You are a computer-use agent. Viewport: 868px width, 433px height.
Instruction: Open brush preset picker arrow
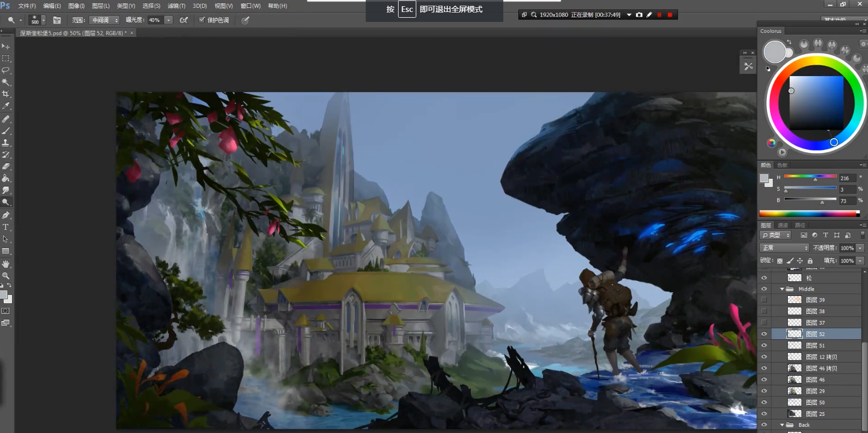44,20
